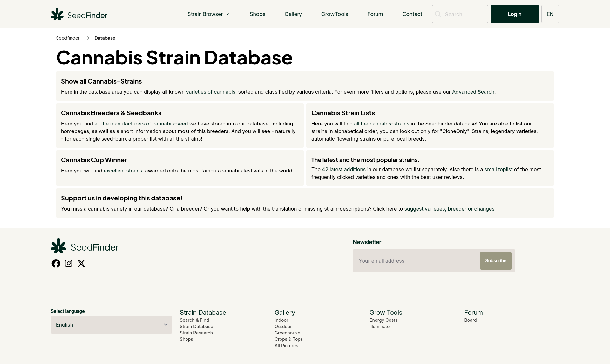This screenshot has width=610, height=364.
Task: Open Forum in the top navigation
Action: click(375, 14)
